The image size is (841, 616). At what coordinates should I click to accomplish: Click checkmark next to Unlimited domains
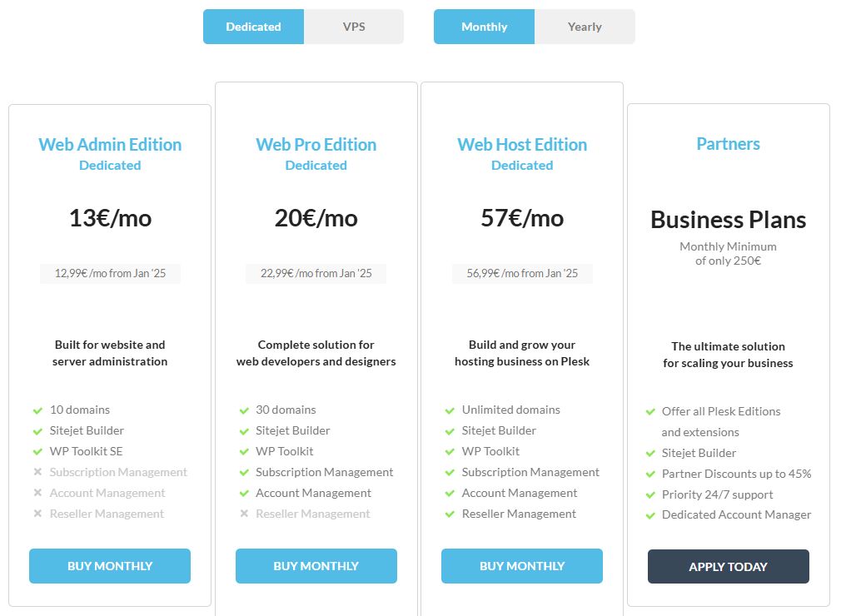click(450, 410)
